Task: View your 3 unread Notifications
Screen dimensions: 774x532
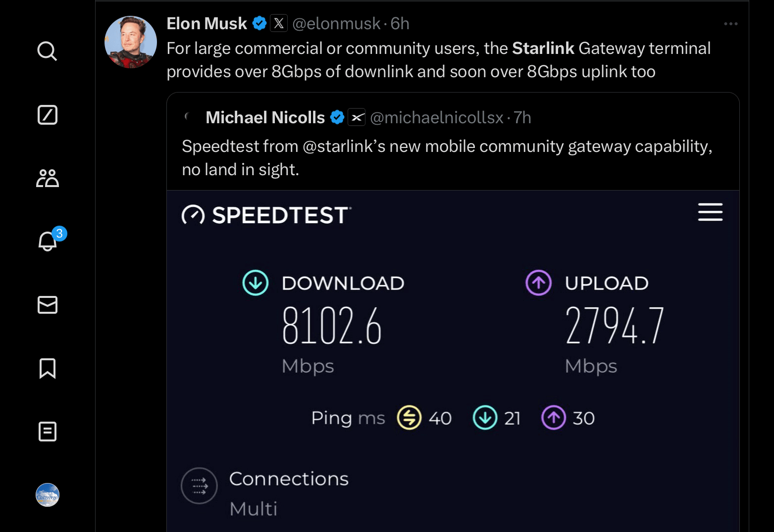Action: [47, 242]
